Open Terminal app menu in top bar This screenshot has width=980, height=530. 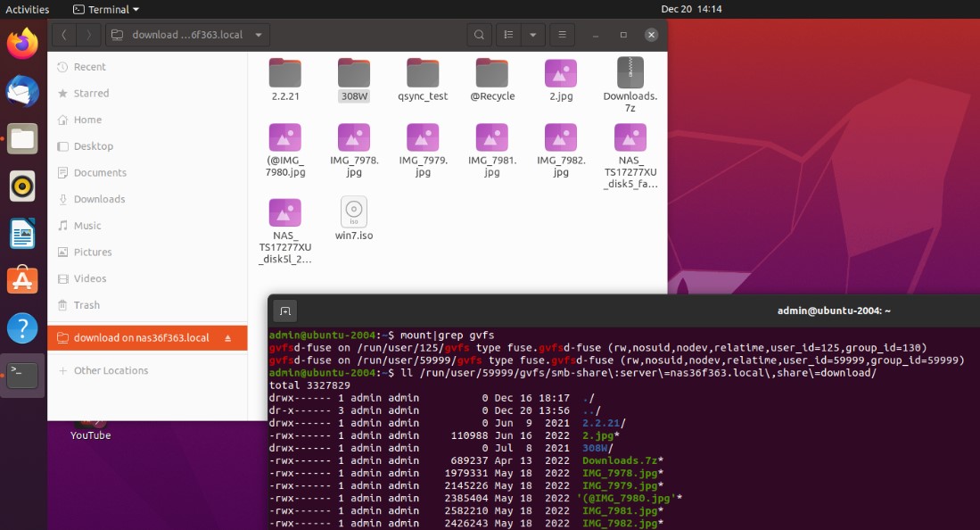[x=106, y=9]
